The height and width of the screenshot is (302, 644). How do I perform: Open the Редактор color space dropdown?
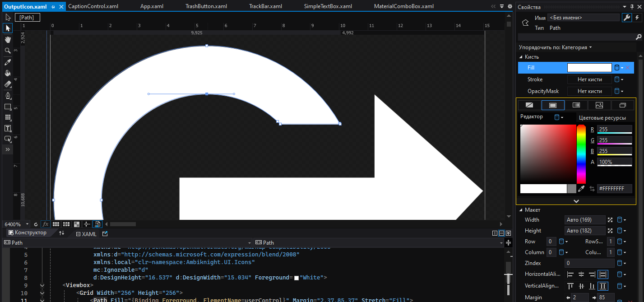point(559,117)
